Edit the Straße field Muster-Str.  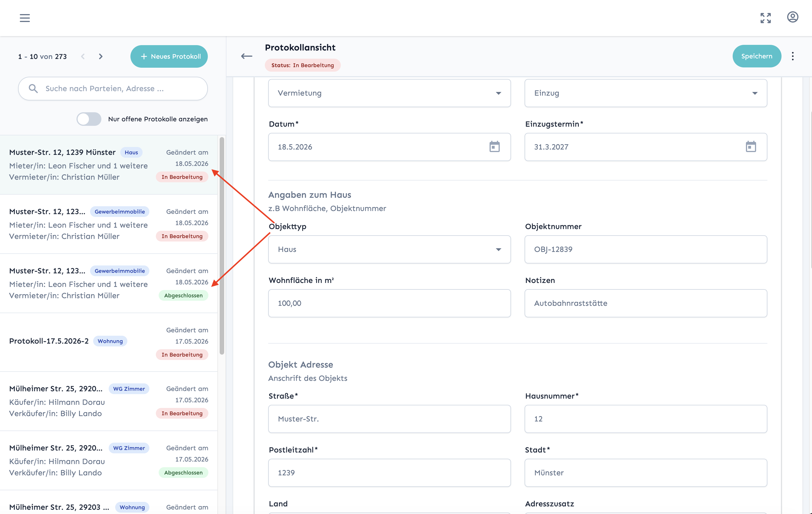389,419
